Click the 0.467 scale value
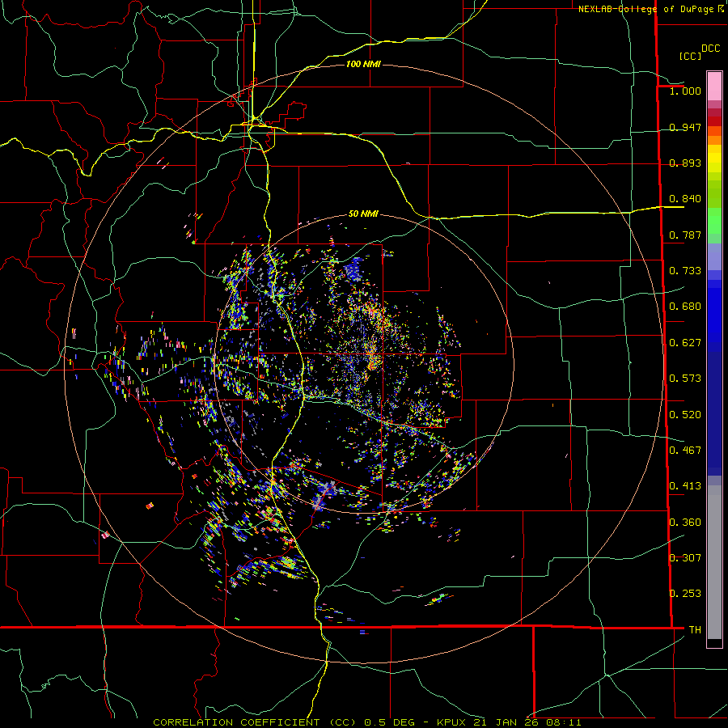Screen dimensions: 728x728 click(685, 451)
